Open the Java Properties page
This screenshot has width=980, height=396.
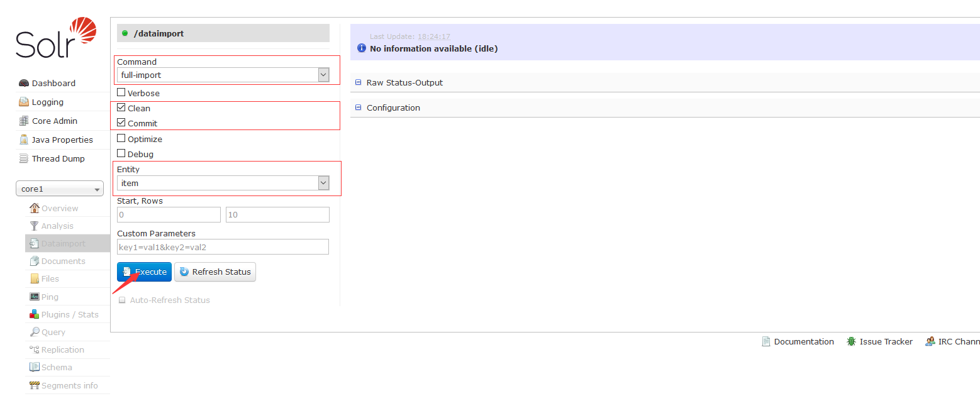pos(62,140)
